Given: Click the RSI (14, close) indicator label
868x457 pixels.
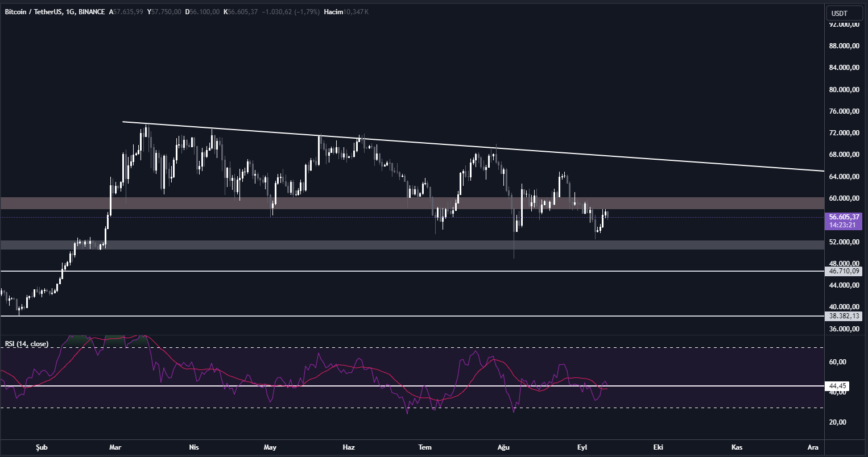Looking at the screenshot, I should click(27, 344).
